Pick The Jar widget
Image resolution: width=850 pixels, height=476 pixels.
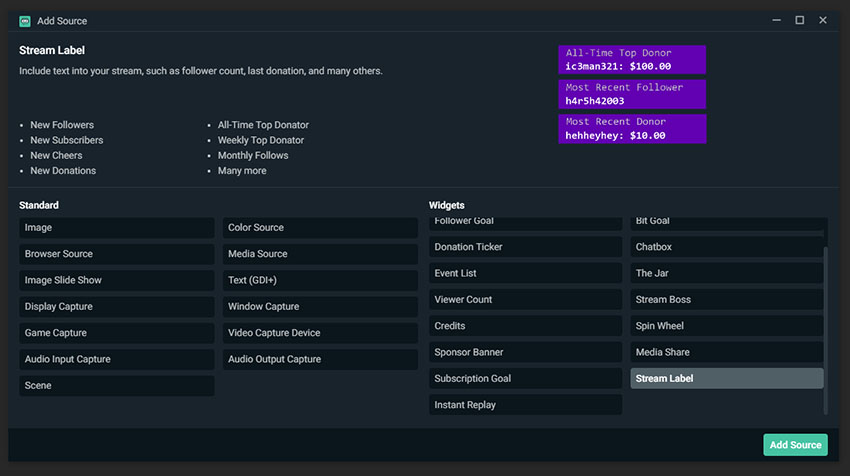[726, 273]
